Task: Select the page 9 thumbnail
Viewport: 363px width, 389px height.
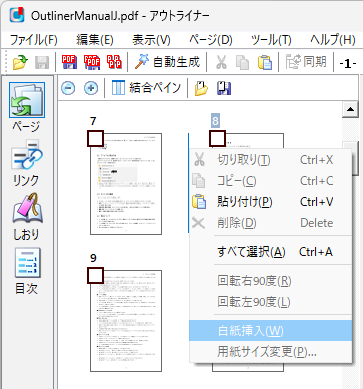Action: tap(126, 321)
